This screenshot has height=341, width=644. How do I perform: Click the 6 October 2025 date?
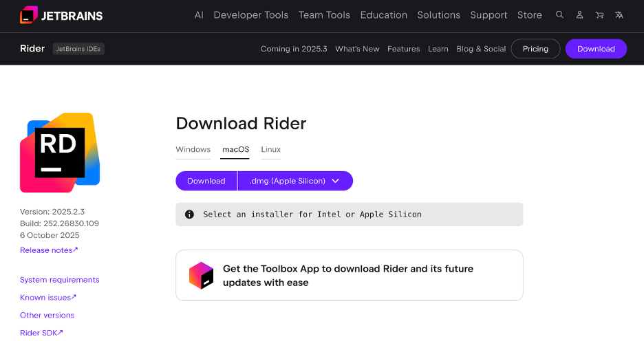(50, 236)
